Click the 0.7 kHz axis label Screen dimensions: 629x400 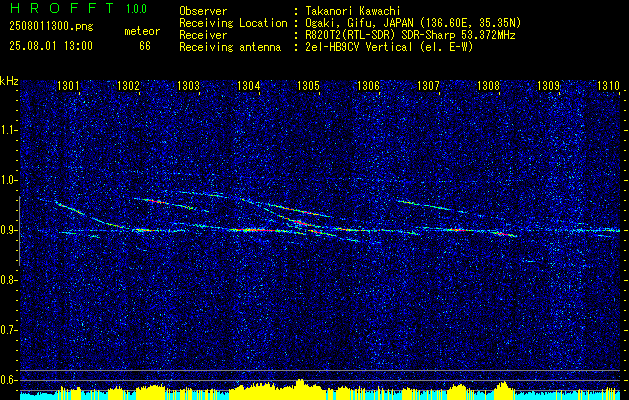[9, 330]
